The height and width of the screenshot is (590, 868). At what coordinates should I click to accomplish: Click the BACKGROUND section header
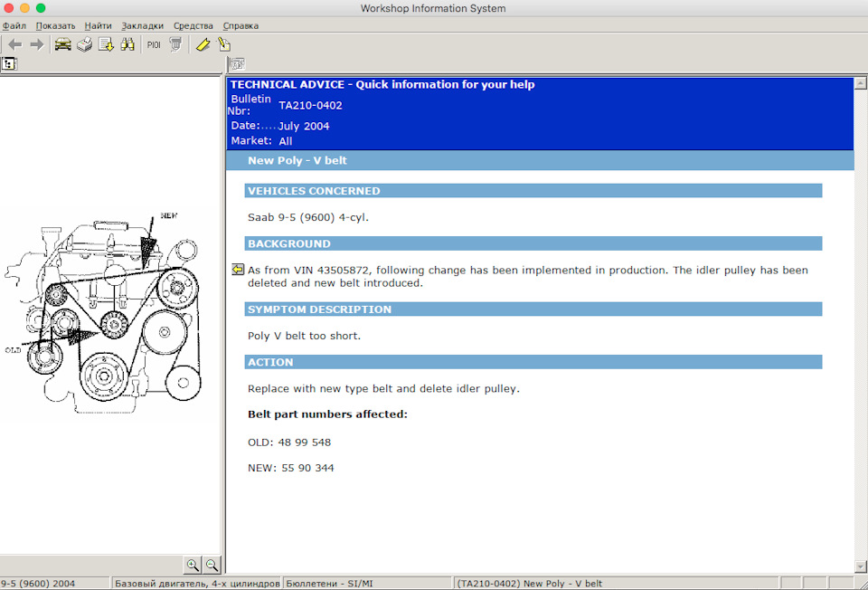[533, 243]
